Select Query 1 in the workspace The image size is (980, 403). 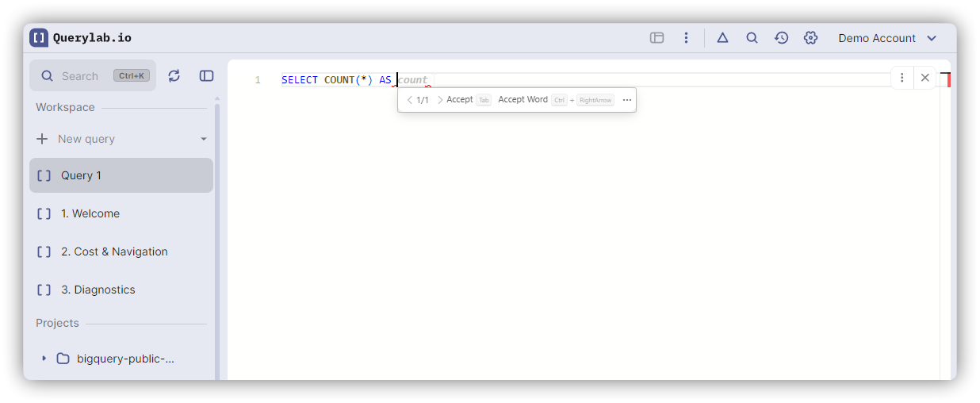(121, 175)
